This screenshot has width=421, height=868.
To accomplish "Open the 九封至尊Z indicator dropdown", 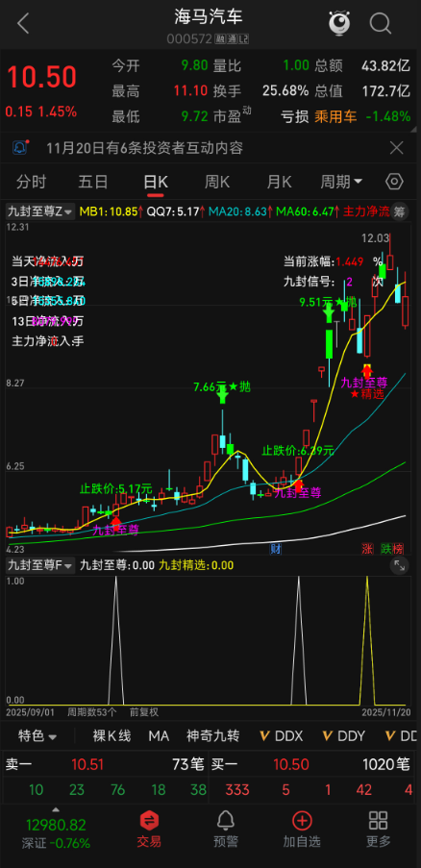I will 39,211.
